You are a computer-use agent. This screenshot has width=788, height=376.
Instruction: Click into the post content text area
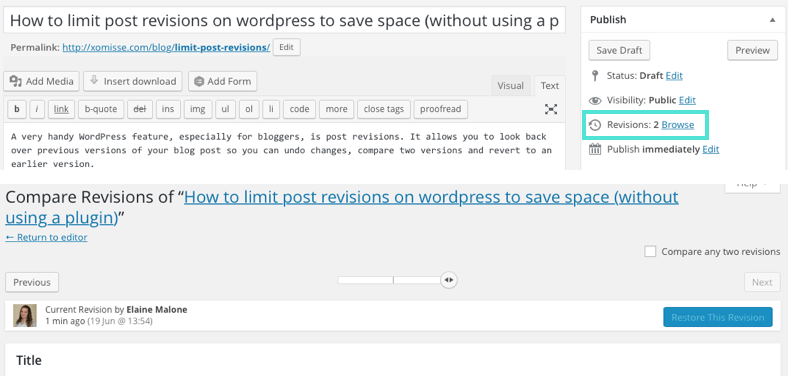(284, 146)
